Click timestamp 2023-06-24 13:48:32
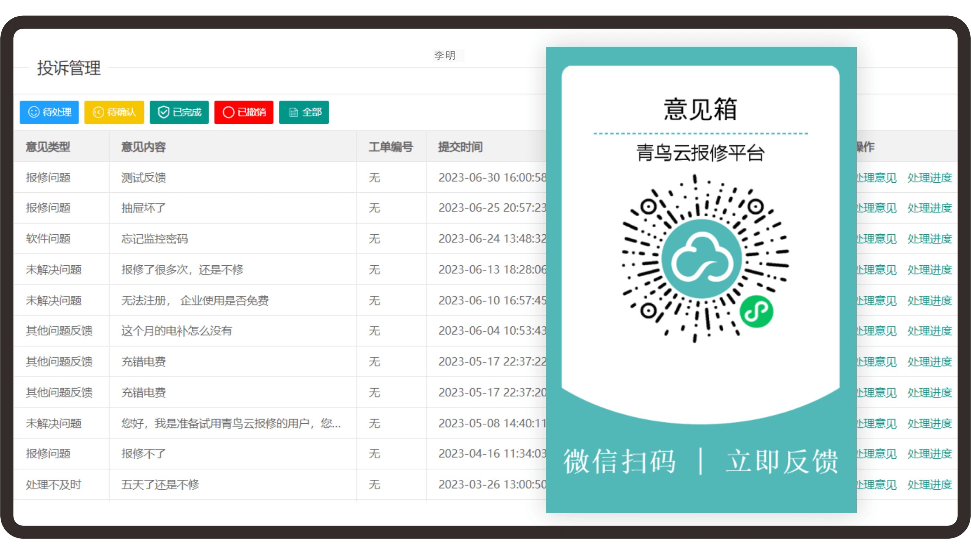Image resolution: width=971 pixels, height=560 pixels. (492, 239)
